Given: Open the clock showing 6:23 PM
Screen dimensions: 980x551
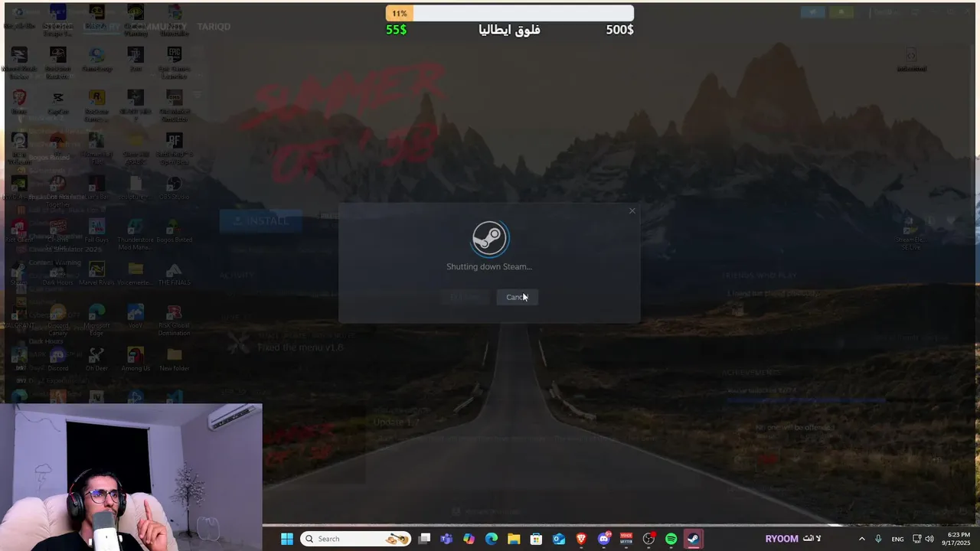Looking at the screenshot, I should (959, 539).
